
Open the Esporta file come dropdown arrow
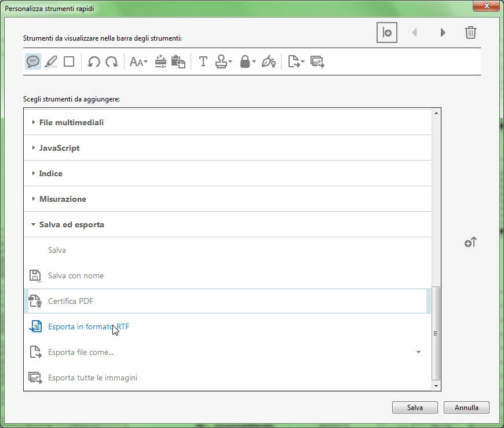418,352
